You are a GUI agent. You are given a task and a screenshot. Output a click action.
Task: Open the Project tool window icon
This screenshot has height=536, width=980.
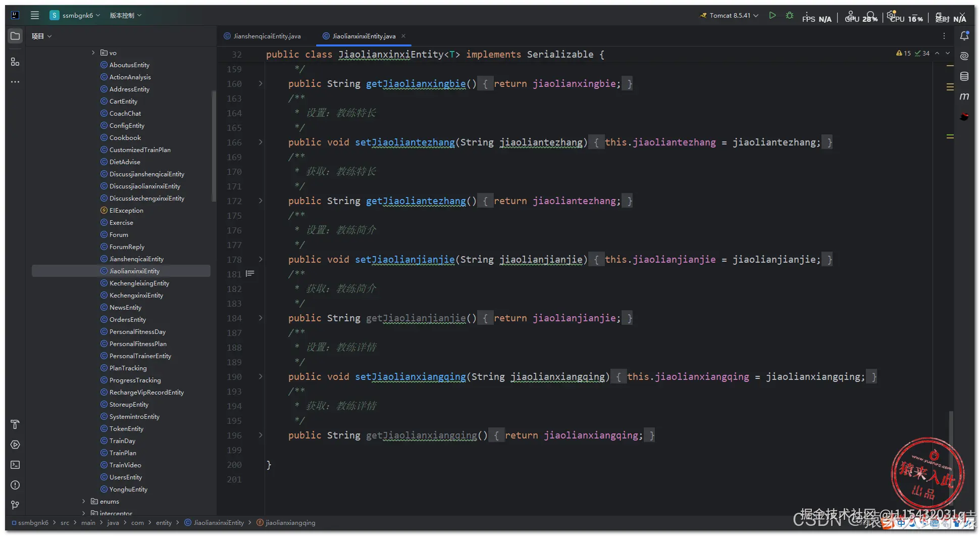point(15,36)
